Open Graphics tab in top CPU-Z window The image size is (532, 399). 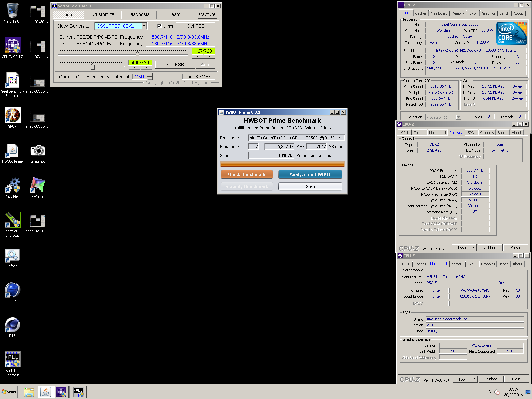click(x=489, y=13)
